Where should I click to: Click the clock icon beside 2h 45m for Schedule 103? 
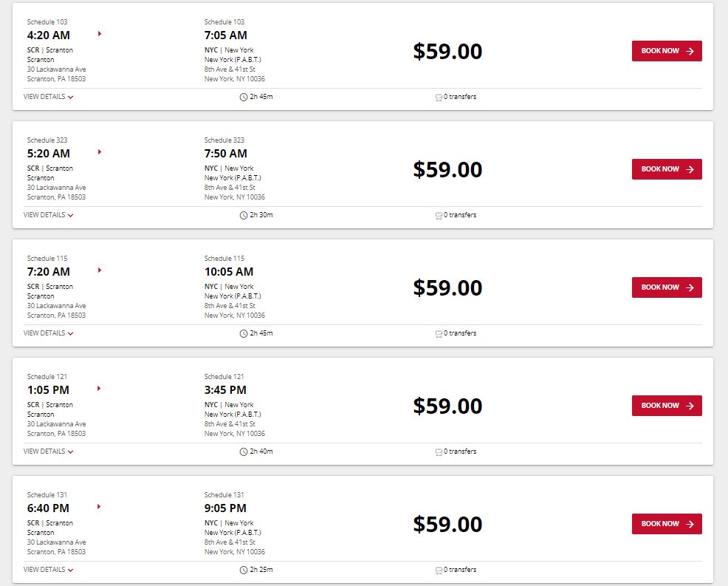(x=244, y=97)
